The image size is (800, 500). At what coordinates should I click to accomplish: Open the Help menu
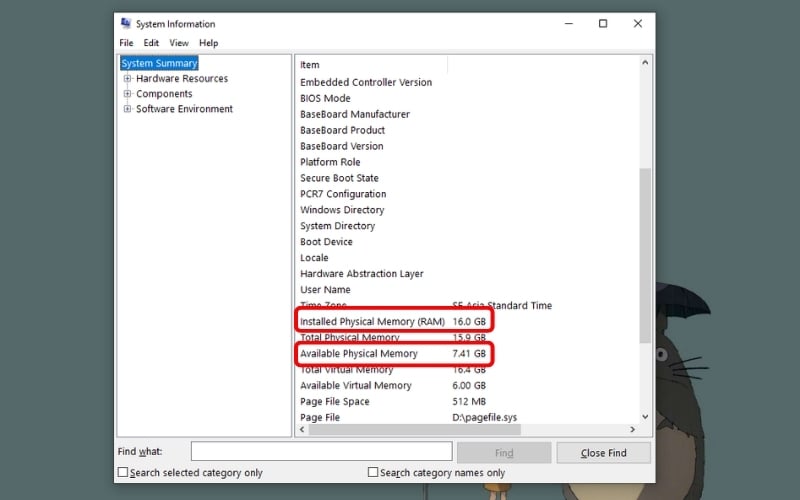(209, 43)
